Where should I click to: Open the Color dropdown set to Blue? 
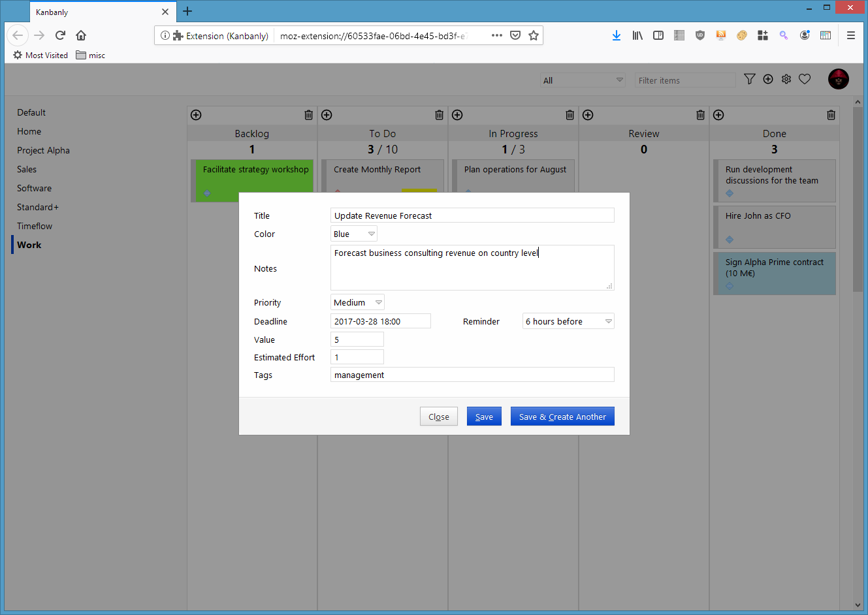(354, 234)
